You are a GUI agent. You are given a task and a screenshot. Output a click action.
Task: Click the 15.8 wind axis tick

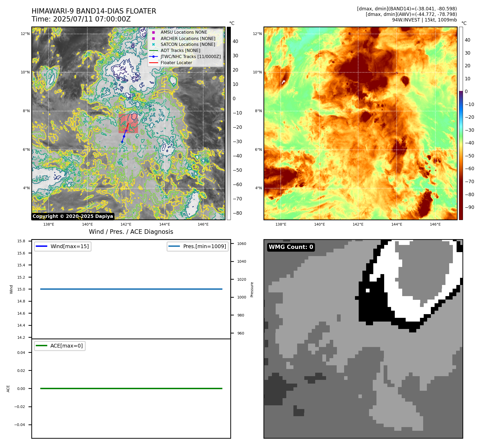coord(21,241)
